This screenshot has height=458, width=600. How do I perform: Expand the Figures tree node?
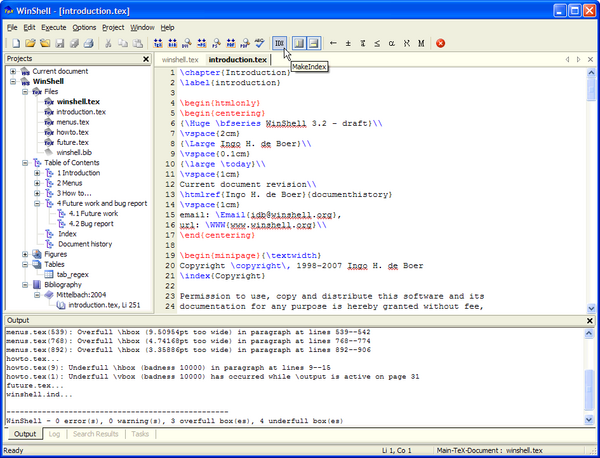(x=25, y=254)
